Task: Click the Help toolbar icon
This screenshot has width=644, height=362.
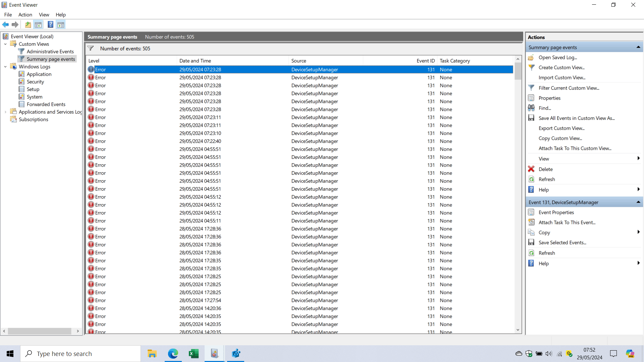Action: (x=50, y=24)
